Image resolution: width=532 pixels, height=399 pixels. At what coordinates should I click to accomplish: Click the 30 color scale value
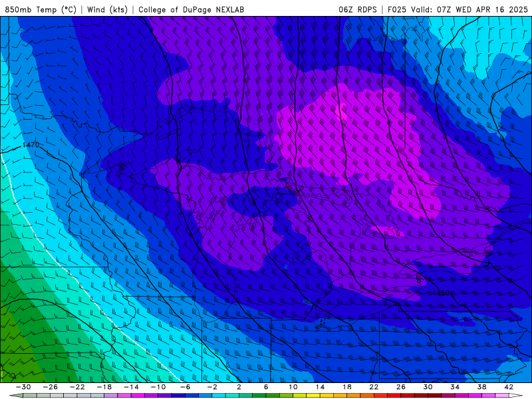point(428,387)
